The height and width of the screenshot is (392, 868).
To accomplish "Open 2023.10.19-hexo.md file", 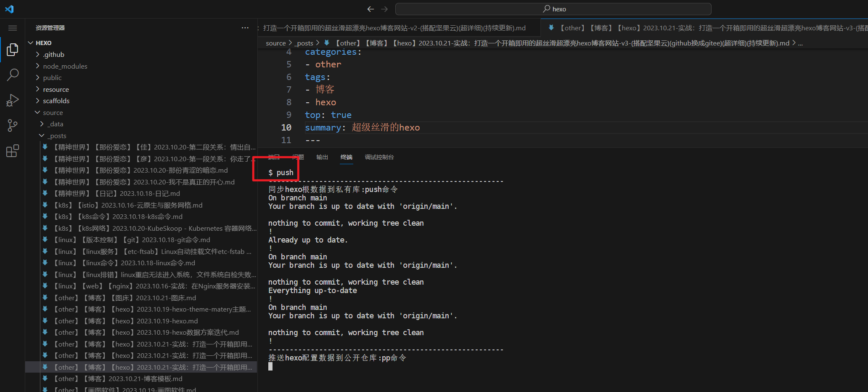I will tap(141, 321).
